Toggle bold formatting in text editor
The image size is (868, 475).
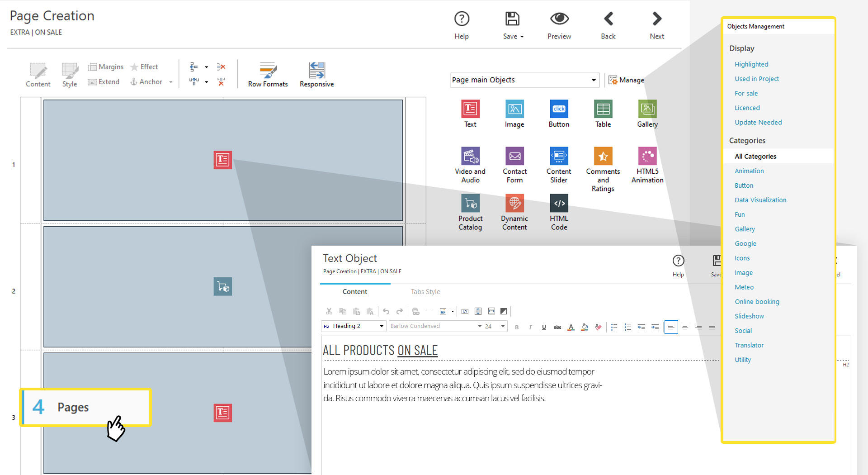coord(517,327)
